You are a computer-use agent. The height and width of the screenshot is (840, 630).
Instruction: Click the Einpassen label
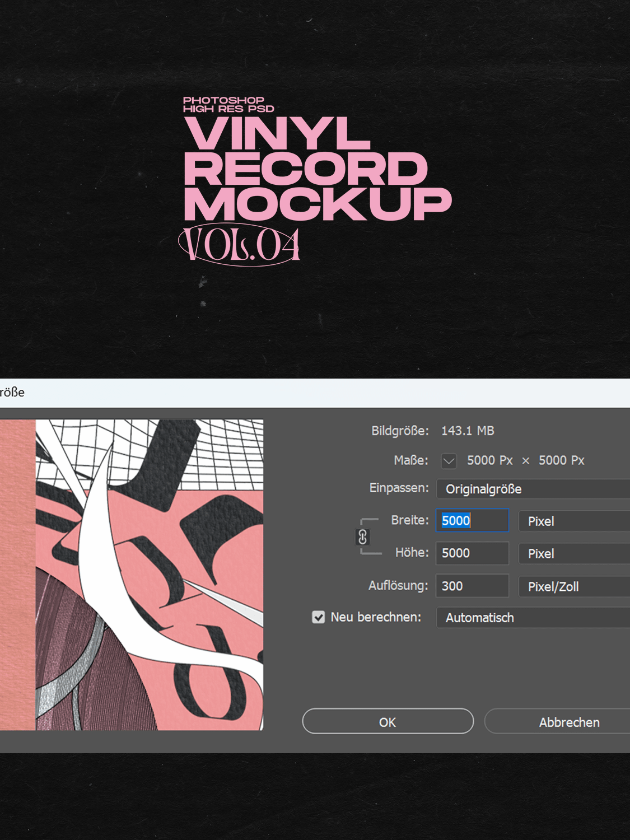coord(399,488)
